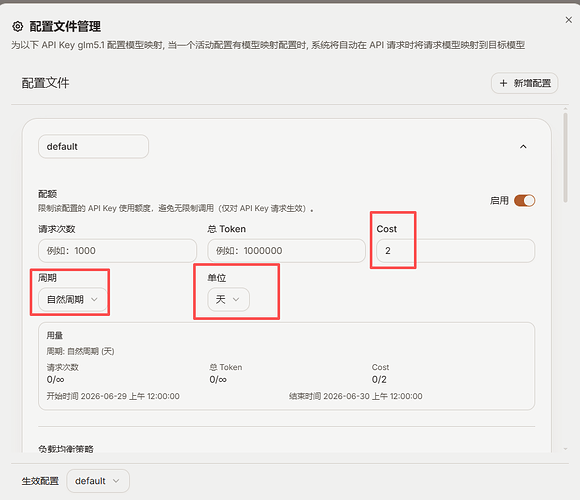Open the 生效配置 default dropdown
580x500 pixels.
point(98,481)
